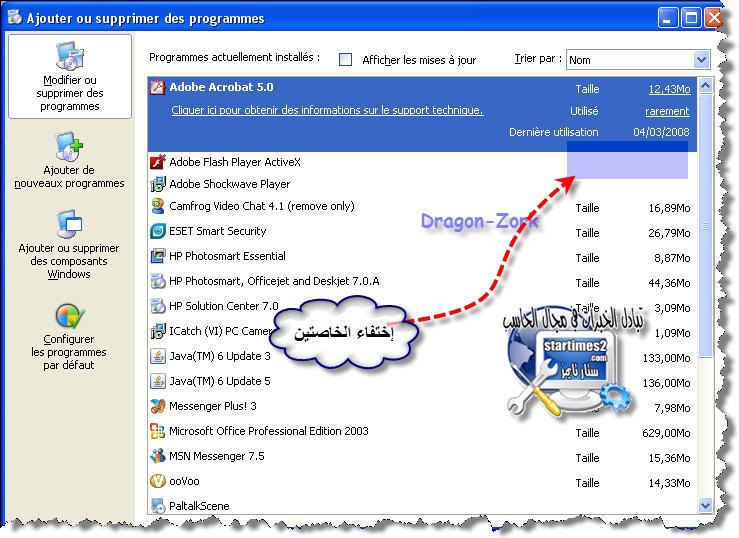
Task: Select HP Photosmart Essential entry
Action: (x=422, y=256)
